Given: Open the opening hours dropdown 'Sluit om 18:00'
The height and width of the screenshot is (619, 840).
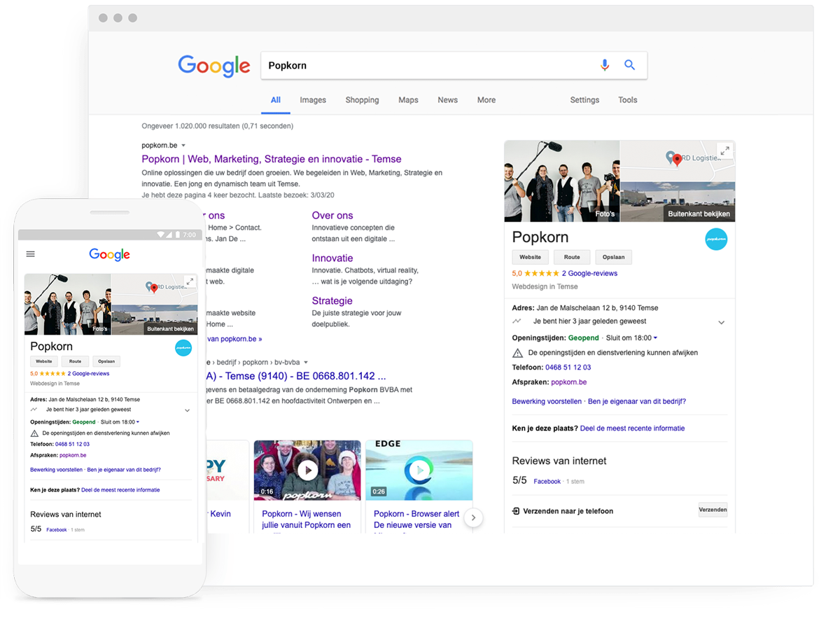Looking at the screenshot, I should (631, 338).
